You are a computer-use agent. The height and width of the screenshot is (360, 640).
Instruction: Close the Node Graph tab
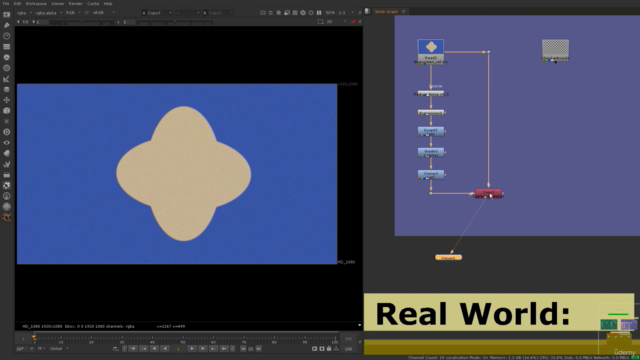click(x=404, y=11)
